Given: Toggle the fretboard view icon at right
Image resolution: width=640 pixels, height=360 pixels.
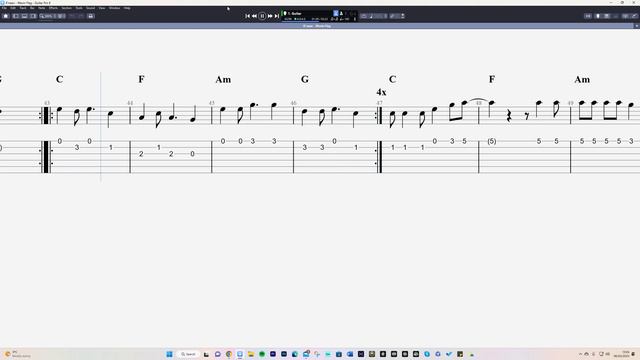Looking at the screenshot, I should click(598, 16).
